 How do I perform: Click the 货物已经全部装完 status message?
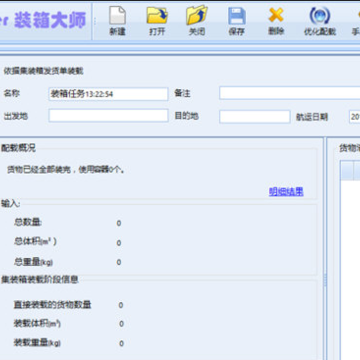point(66,170)
